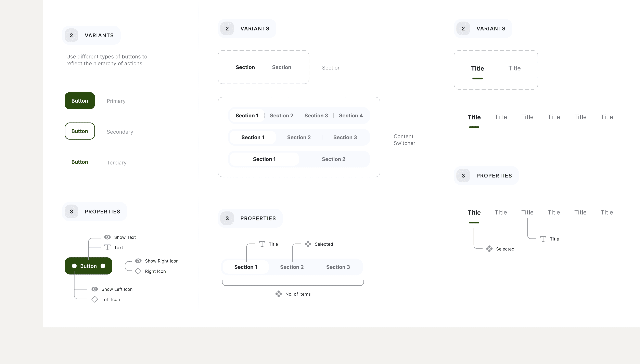Click the right circle icon inside properties Button
Screen dimensions: 640x364
103,266
